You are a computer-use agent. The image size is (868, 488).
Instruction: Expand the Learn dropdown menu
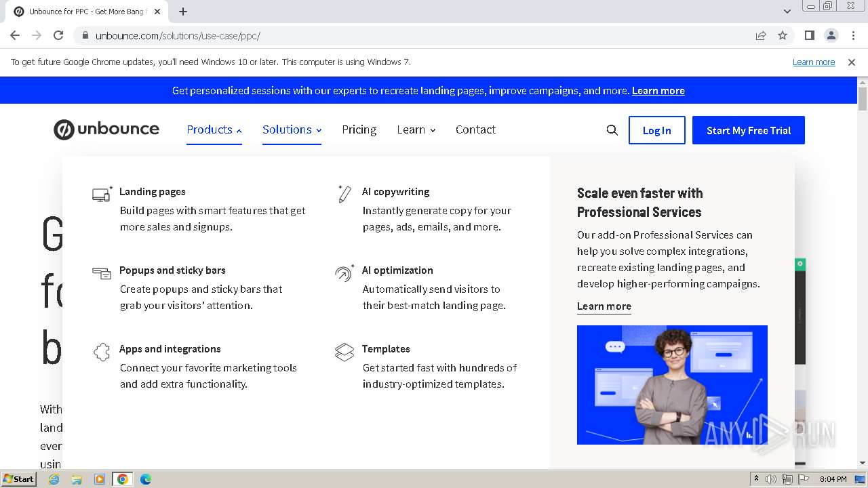click(x=416, y=130)
